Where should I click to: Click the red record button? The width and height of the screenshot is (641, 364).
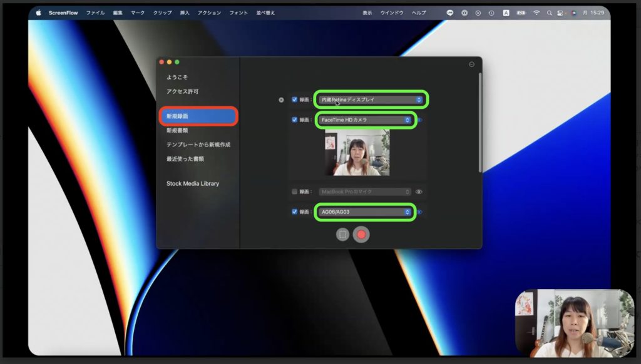tap(361, 235)
